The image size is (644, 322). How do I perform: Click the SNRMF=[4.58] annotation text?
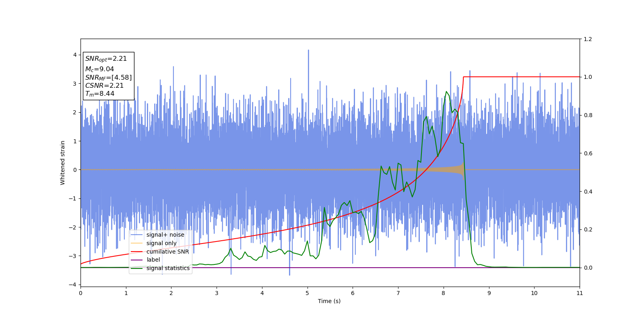108,78
